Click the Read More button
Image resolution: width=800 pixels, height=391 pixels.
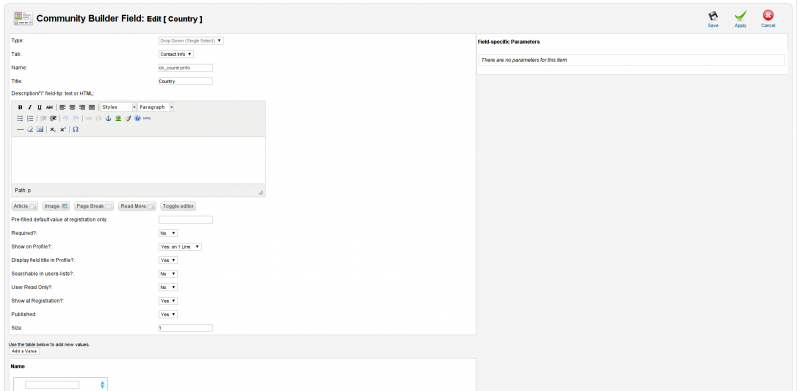(x=137, y=206)
